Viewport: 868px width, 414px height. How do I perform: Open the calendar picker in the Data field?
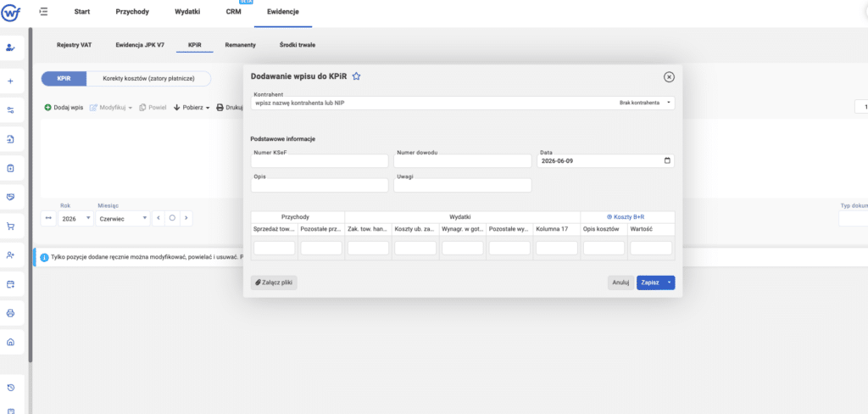coord(667,160)
